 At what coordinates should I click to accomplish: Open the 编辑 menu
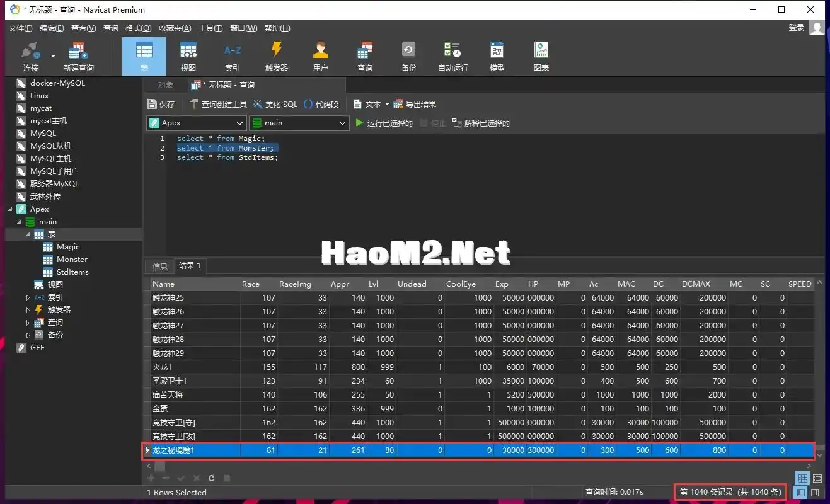[x=52, y=28]
